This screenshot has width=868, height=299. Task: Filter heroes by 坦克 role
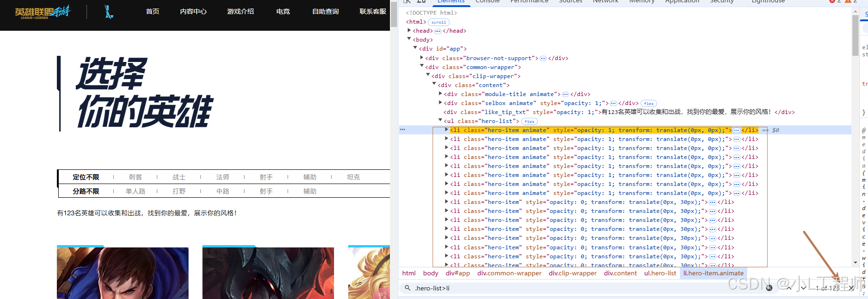click(x=353, y=177)
